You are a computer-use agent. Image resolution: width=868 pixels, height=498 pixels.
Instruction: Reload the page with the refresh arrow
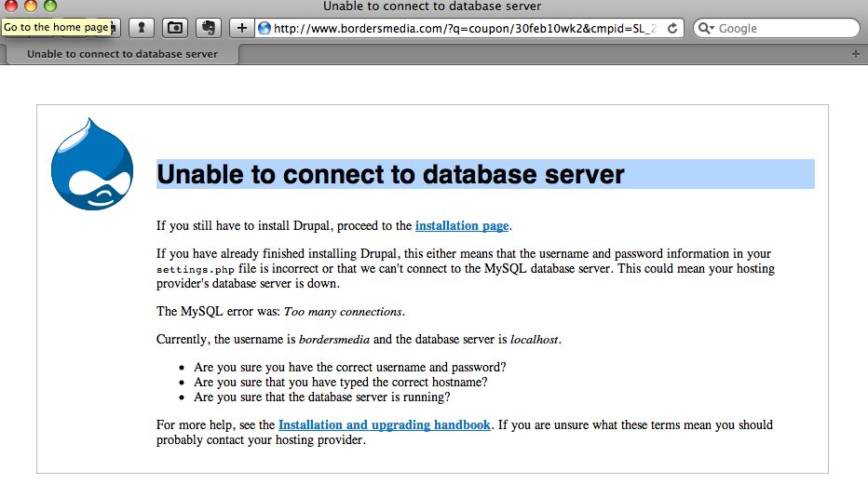point(672,28)
